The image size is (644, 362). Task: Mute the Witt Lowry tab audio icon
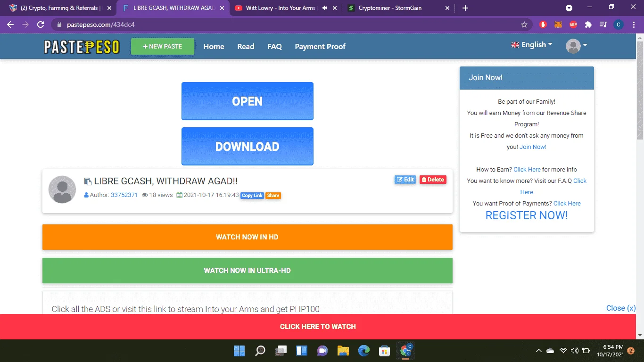click(x=324, y=8)
